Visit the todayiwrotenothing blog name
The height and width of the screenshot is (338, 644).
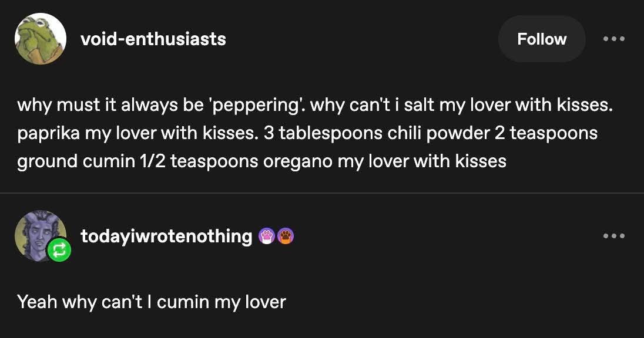point(166,236)
